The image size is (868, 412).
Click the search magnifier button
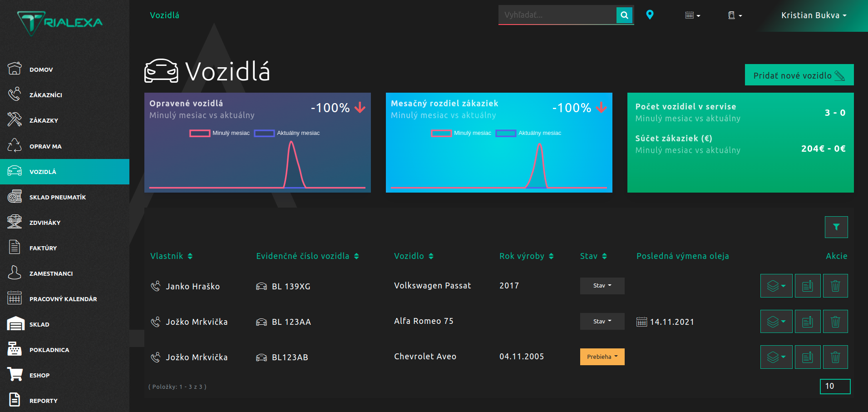pyautogui.click(x=625, y=15)
